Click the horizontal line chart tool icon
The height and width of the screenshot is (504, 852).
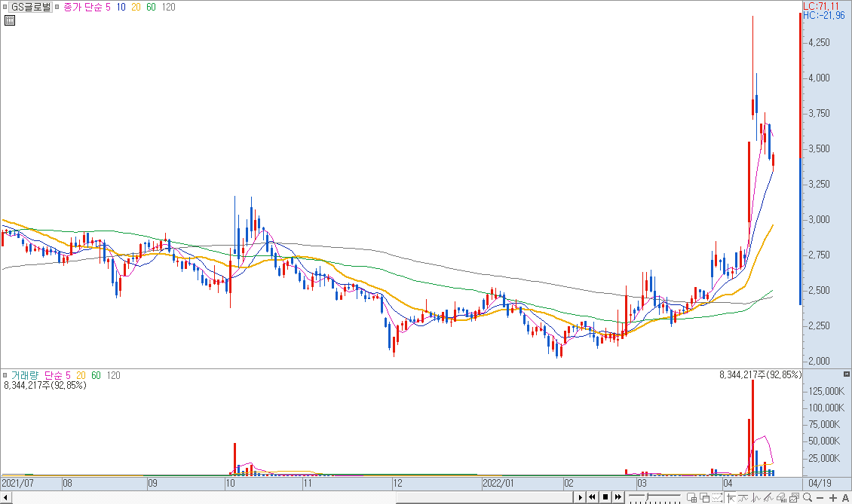tap(743, 497)
